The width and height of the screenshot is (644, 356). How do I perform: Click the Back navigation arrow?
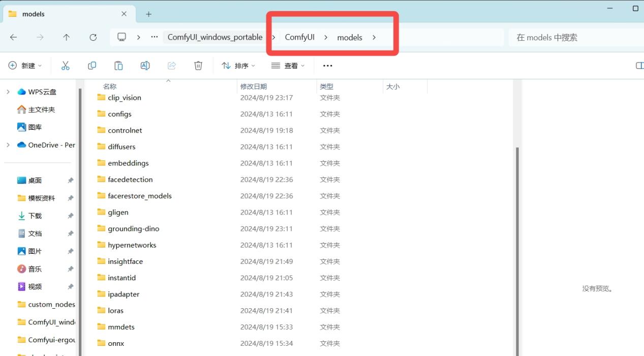point(14,37)
